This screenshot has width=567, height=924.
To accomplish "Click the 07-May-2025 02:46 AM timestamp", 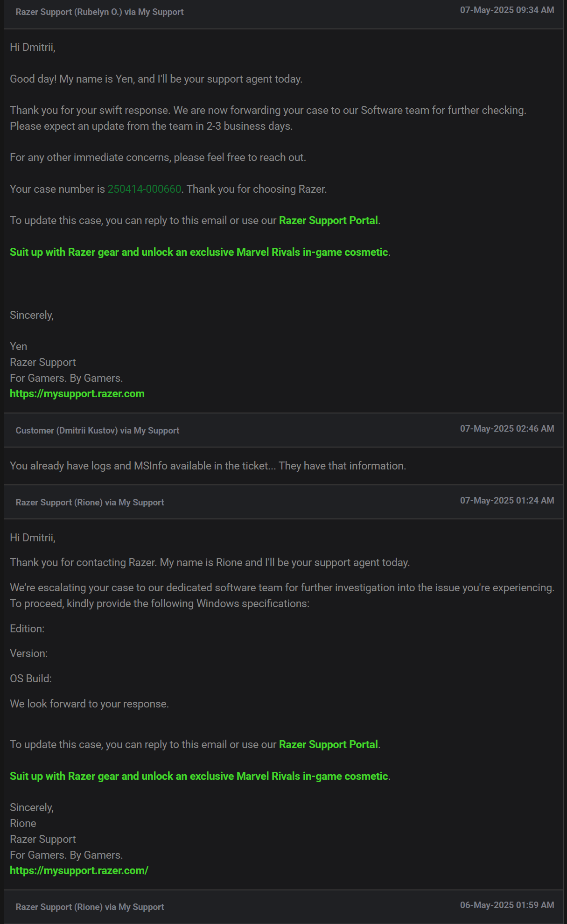I will coord(507,428).
